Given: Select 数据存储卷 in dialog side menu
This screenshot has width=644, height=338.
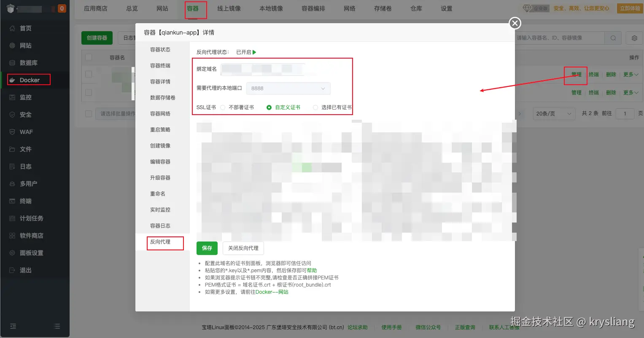Looking at the screenshot, I should tap(162, 98).
